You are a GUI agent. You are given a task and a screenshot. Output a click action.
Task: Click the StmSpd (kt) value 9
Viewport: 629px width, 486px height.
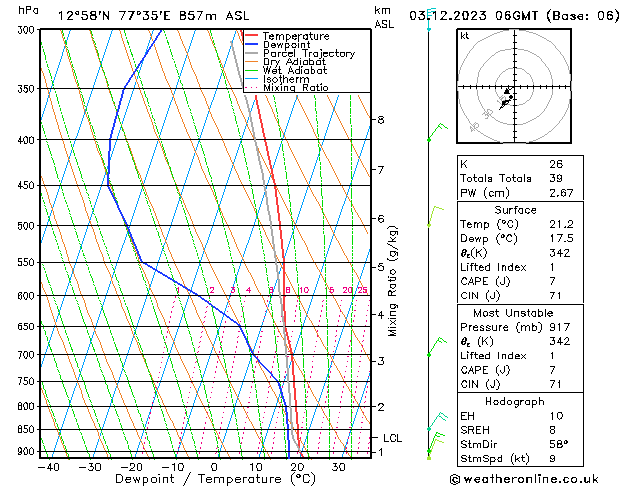coord(552,459)
